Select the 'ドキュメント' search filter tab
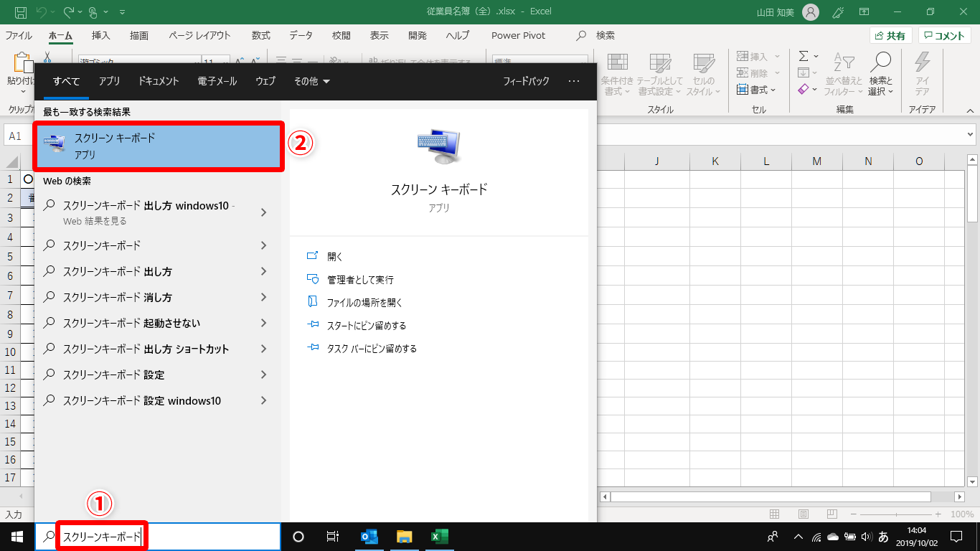 tap(159, 81)
